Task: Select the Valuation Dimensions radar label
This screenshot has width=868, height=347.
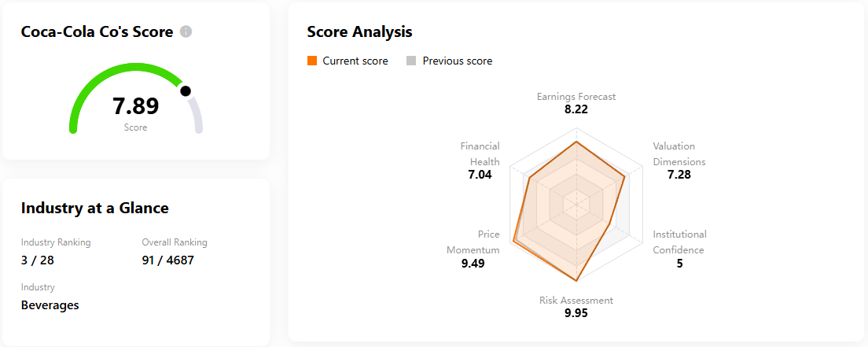Action: click(x=679, y=153)
